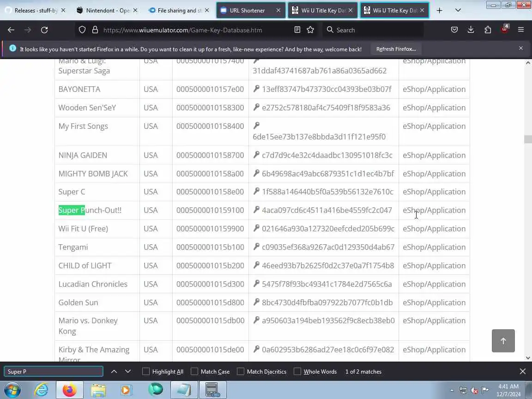Bookmark this page with the star
The height and width of the screenshot is (399, 532).
click(310, 30)
